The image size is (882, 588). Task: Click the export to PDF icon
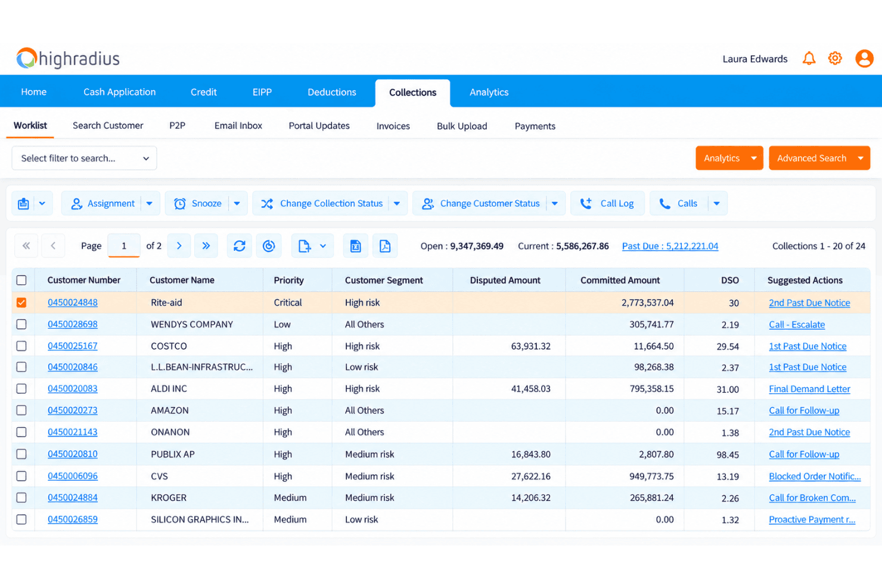(x=385, y=245)
